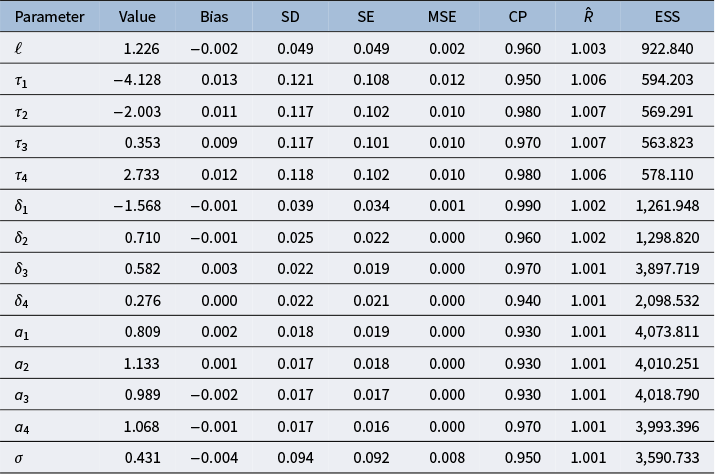715x474 pixels.
Task: Select the δ3 ESS value 3,897.719
Action: (x=667, y=269)
